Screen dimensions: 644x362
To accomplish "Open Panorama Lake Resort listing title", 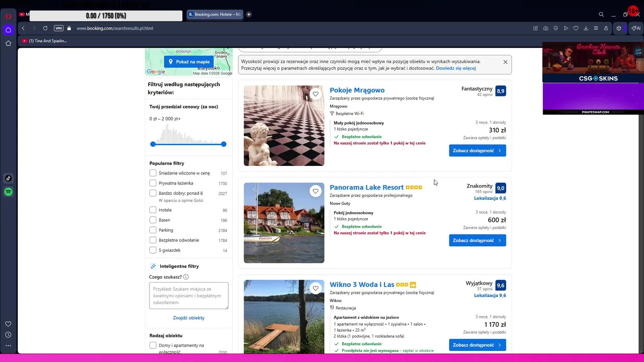I will (x=367, y=187).
